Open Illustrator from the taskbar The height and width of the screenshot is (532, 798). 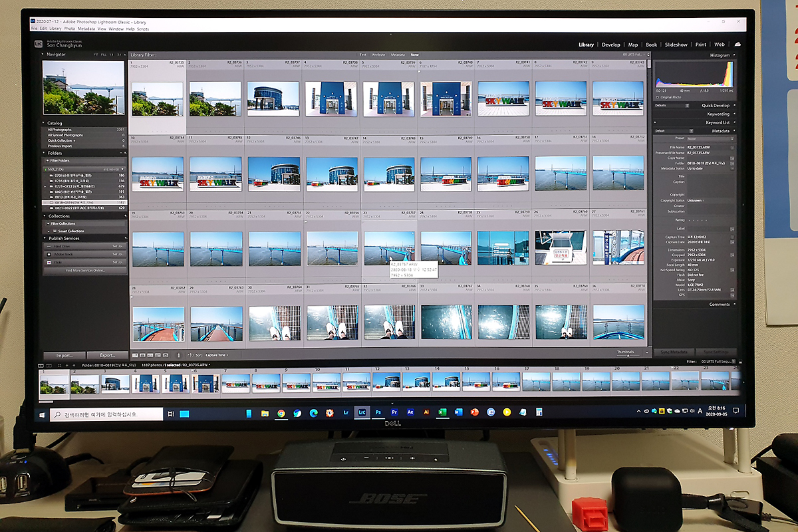(x=426, y=413)
